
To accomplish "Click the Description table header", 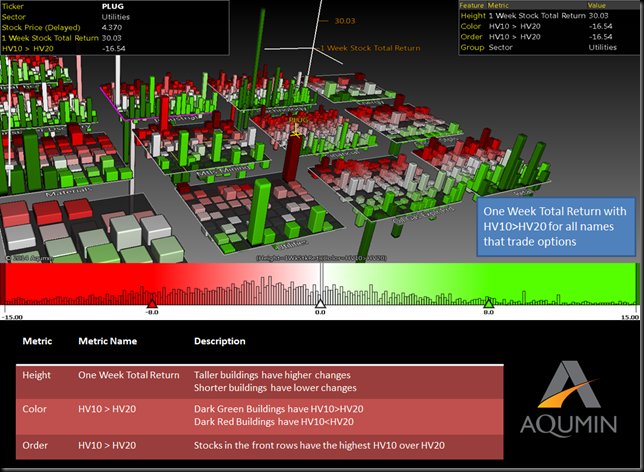I will (220, 341).
